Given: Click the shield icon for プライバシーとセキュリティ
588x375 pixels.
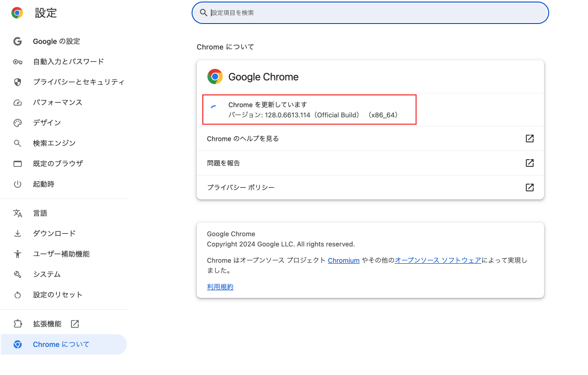Looking at the screenshot, I should [x=18, y=82].
